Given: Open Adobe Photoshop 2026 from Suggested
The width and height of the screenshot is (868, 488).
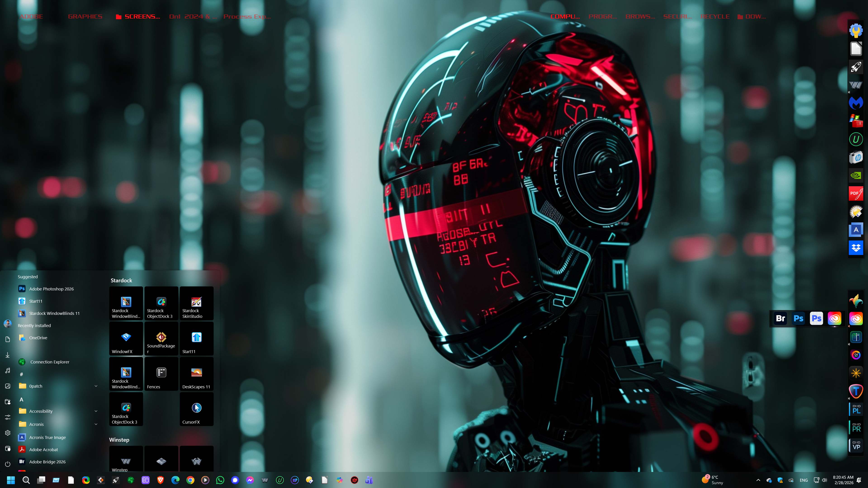Looking at the screenshot, I should coord(51,289).
